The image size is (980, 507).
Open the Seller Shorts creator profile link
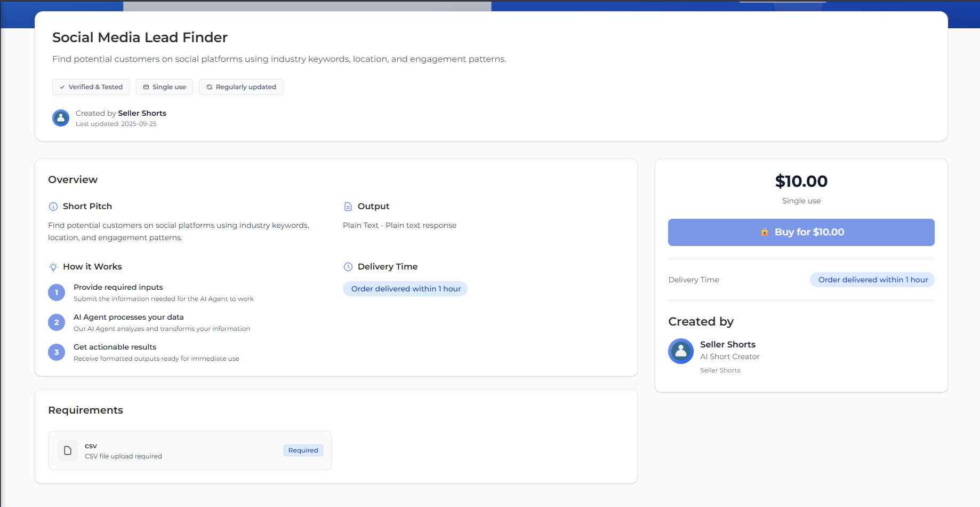[728, 344]
